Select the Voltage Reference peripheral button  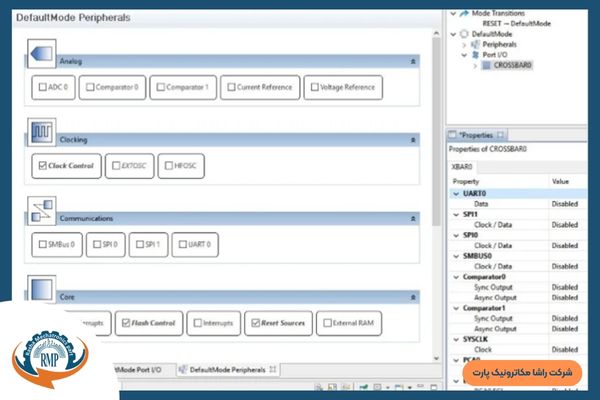click(x=343, y=88)
